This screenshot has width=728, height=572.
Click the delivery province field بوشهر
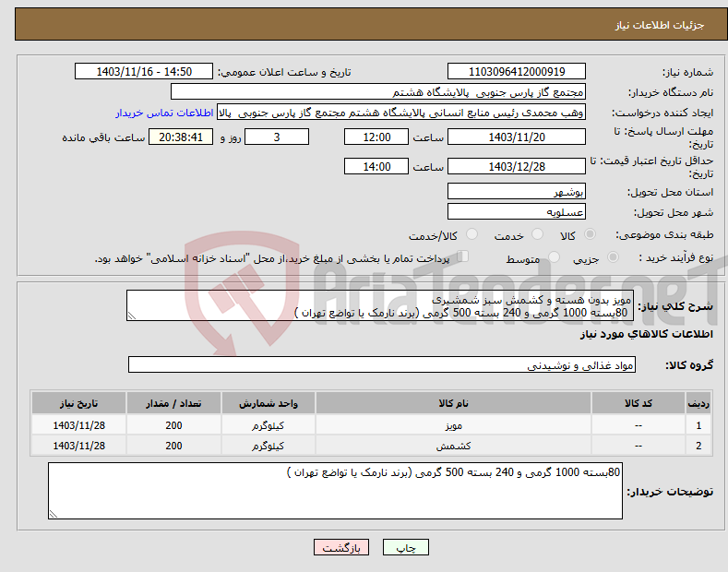click(x=517, y=191)
